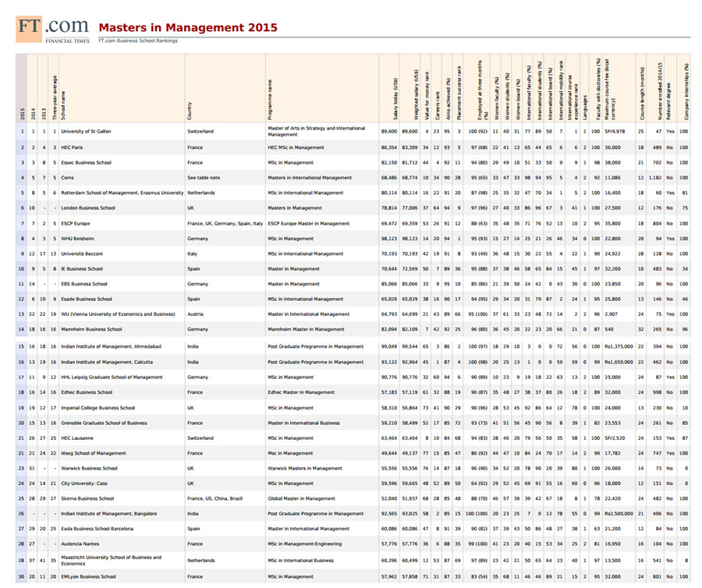Click the 'London Business School' name
702x588 pixels.
[x=88, y=208]
